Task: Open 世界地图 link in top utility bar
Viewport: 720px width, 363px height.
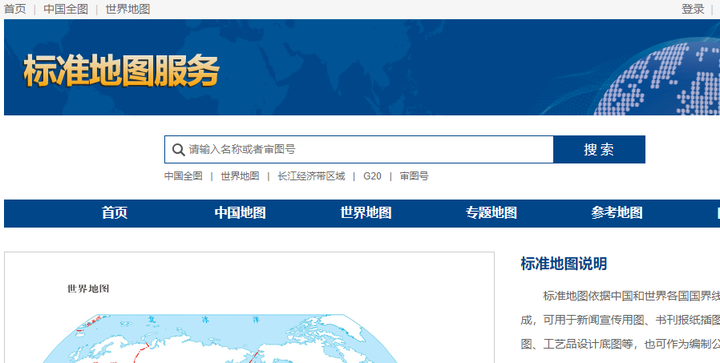Action: click(x=128, y=9)
